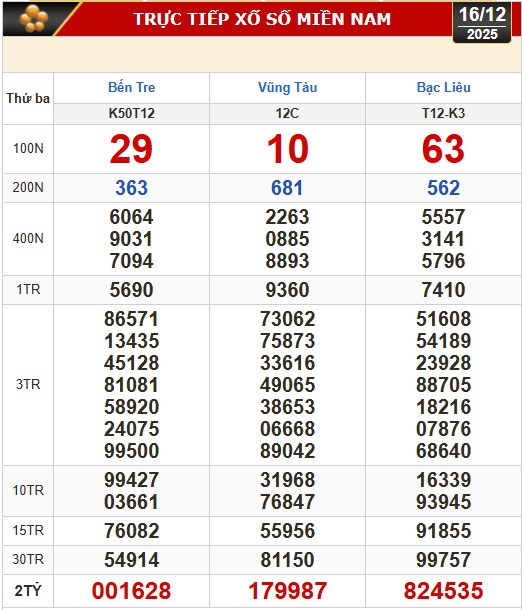Select the 10TR number 76847
The width and height of the screenshot is (522, 610).
[287, 502]
